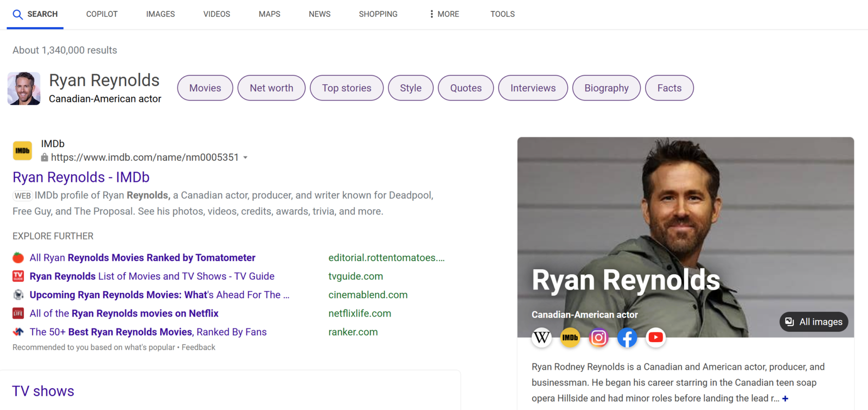Switch to the News tab
868x410 pixels.
click(x=320, y=14)
